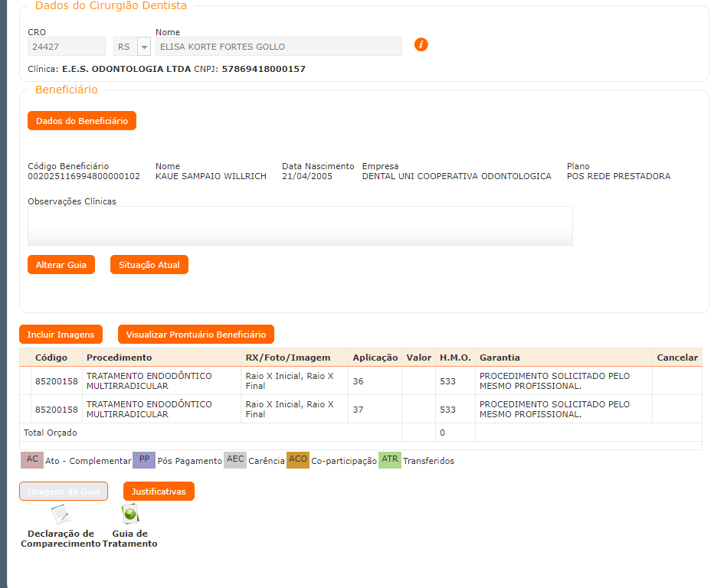
Task: Click the orange info icon beside Nome
Action: pyautogui.click(x=421, y=44)
